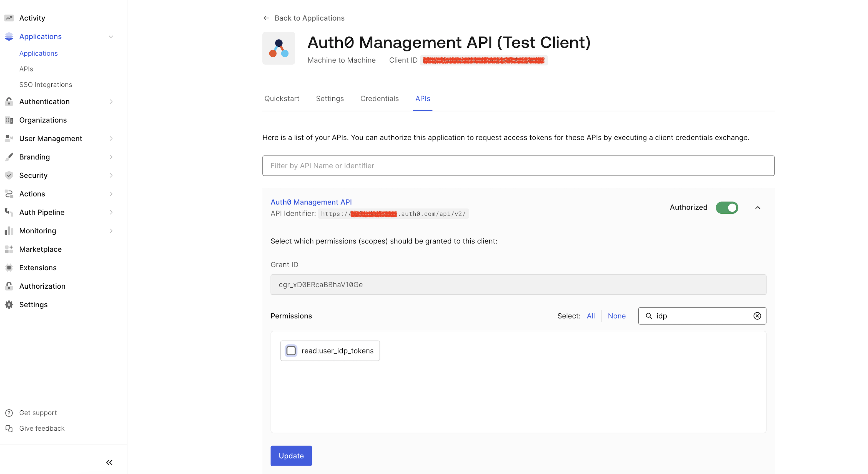This screenshot has width=868, height=474.
Task: Click the Security shield icon
Action: tap(9, 175)
